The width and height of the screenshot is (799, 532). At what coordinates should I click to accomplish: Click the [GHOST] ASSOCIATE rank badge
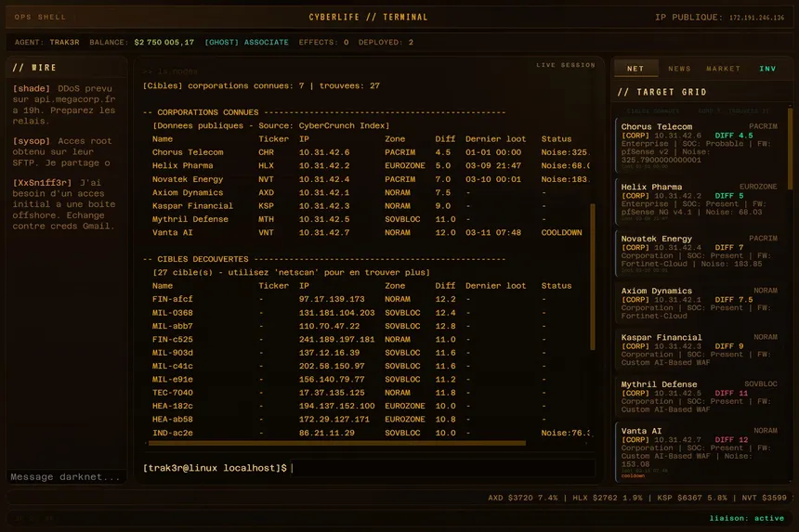(246, 43)
